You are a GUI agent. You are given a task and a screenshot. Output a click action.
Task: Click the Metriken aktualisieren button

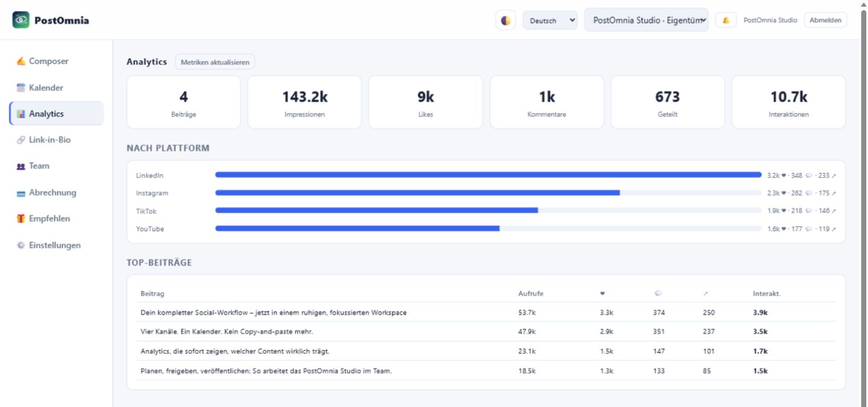pos(215,62)
